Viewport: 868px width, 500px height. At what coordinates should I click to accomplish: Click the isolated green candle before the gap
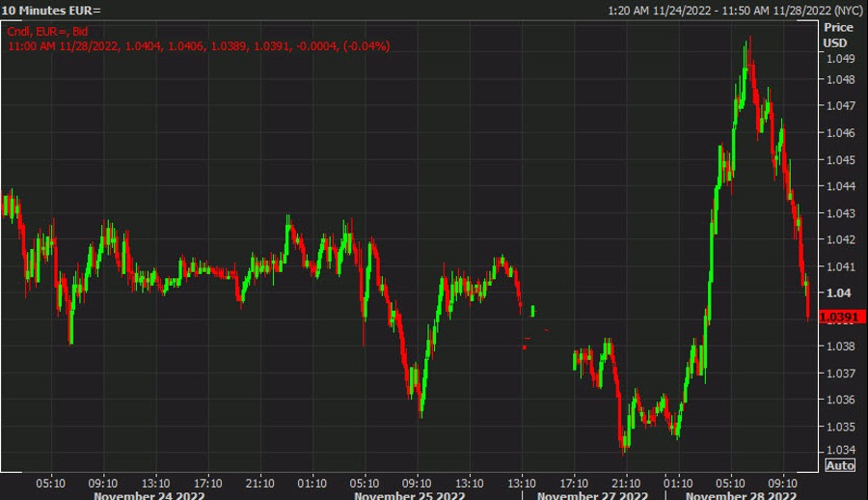click(532, 310)
